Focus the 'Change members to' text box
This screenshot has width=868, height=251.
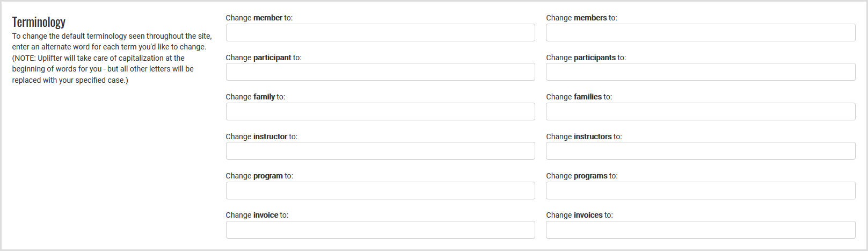[701, 33]
